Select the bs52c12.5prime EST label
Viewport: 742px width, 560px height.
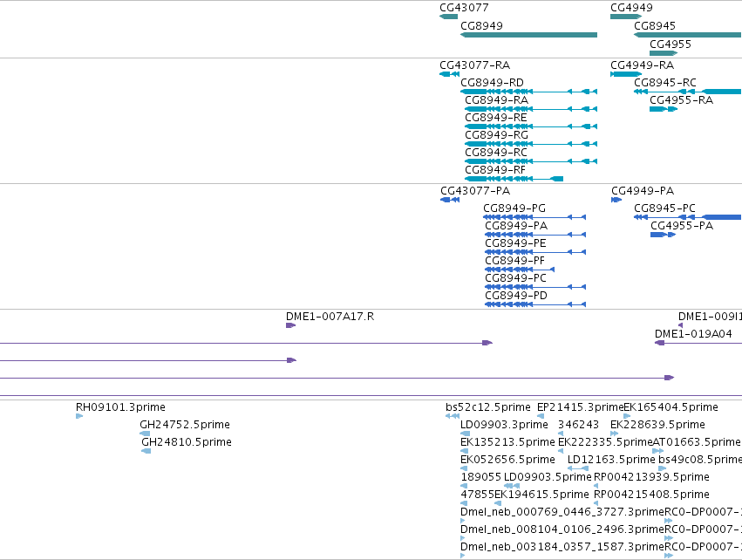point(488,407)
